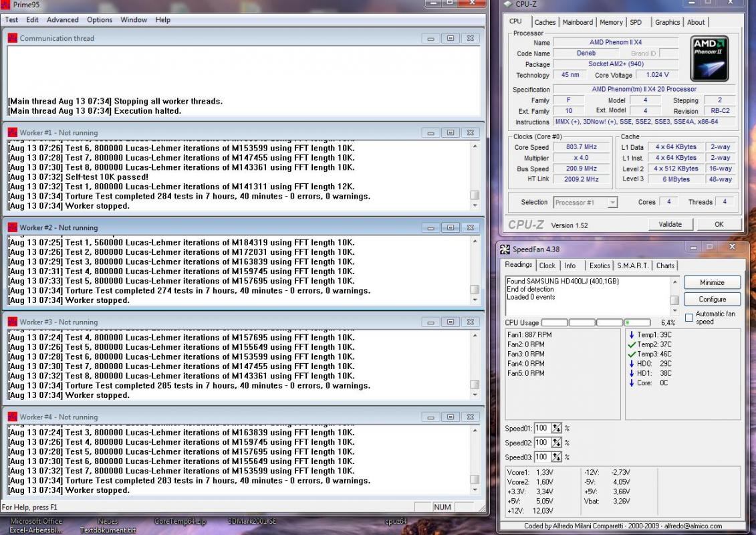The image size is (756, 535).
Task: Open the Advanced menu in Prime95
Action: [x=63, y=20]
